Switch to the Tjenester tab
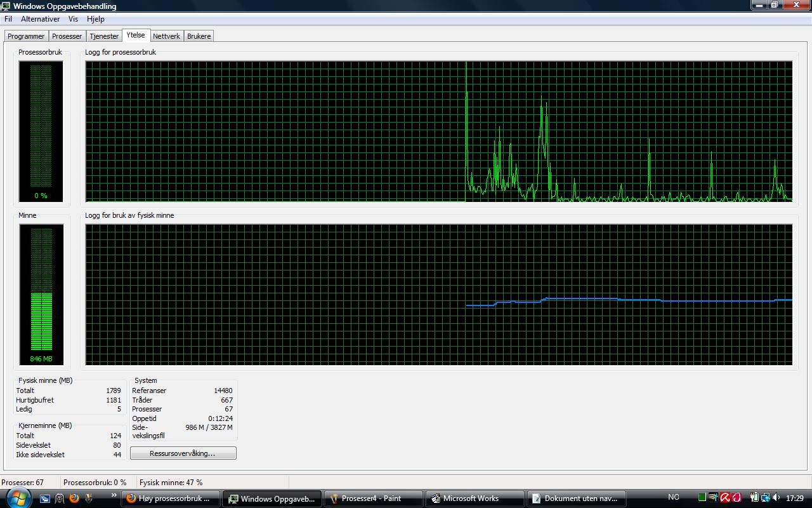Screen dimensions: 812x508 pos(104,36)
